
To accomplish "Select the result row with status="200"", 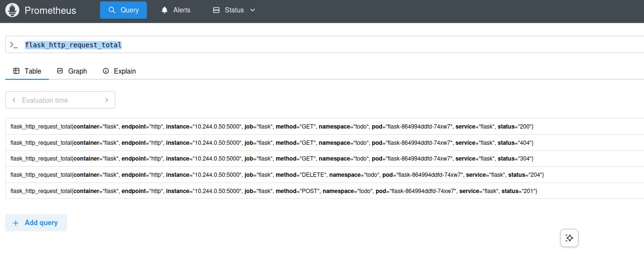I will (x=325, y=127).
